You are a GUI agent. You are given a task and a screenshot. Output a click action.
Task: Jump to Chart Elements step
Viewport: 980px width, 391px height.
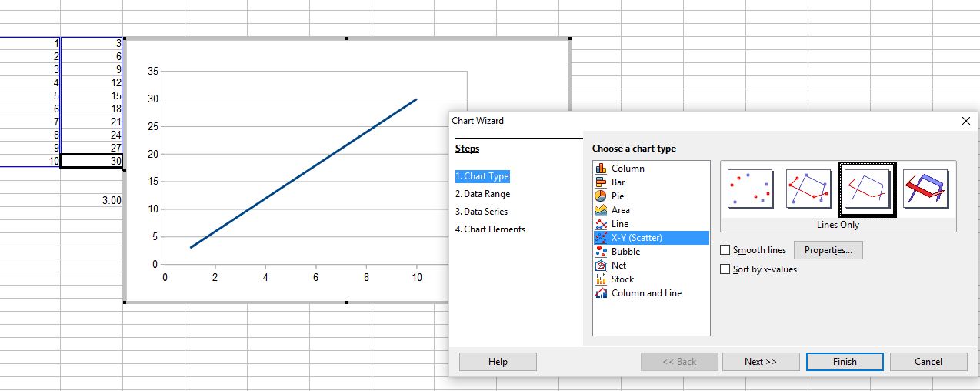[x=490, y=229]
